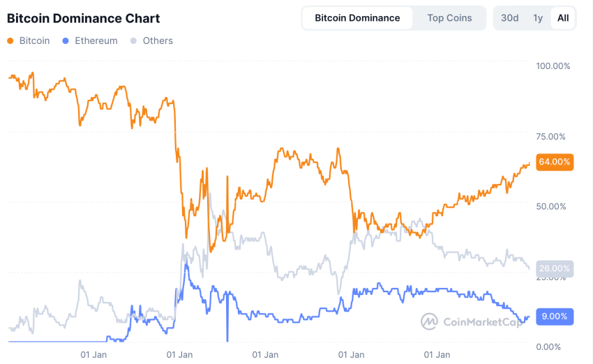This screenshot has height=364, width=593.
Task: Click the orange Bitcoin legend dot
Action: click(10, 41)
